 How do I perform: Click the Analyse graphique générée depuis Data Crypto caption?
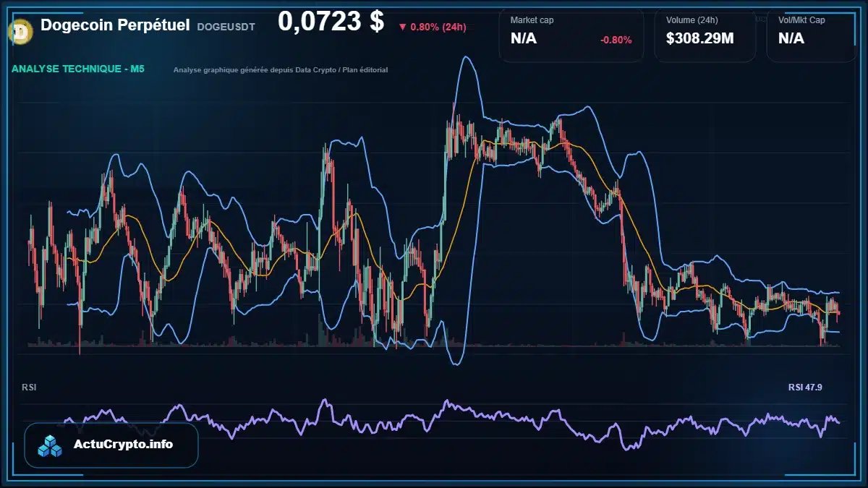click(281, 70)
